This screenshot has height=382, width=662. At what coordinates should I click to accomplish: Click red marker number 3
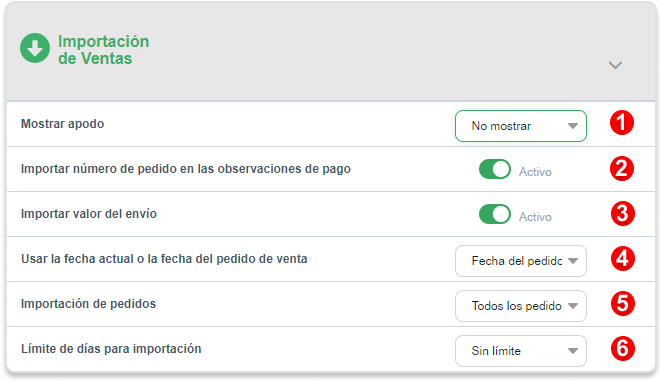pos(623,214)
